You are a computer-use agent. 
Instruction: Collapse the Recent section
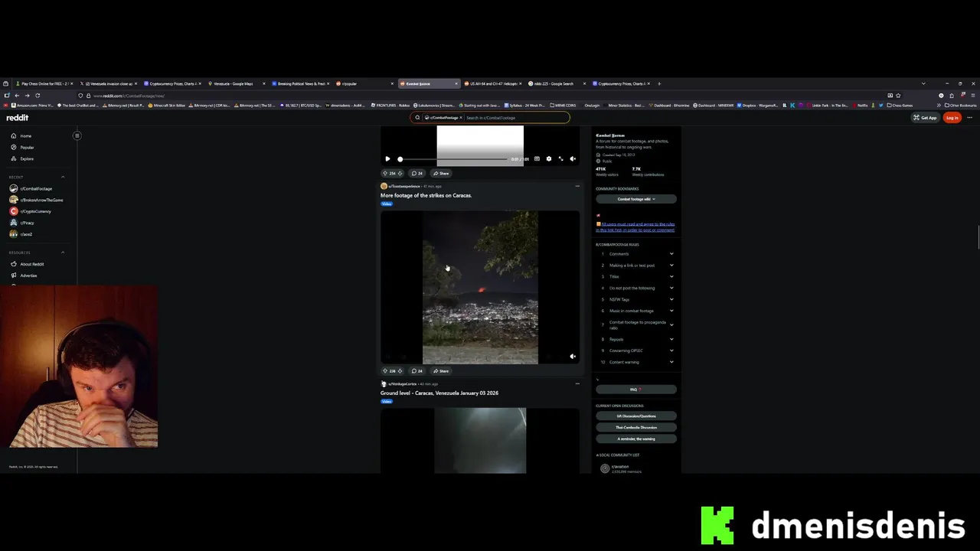tap(63, 177)
